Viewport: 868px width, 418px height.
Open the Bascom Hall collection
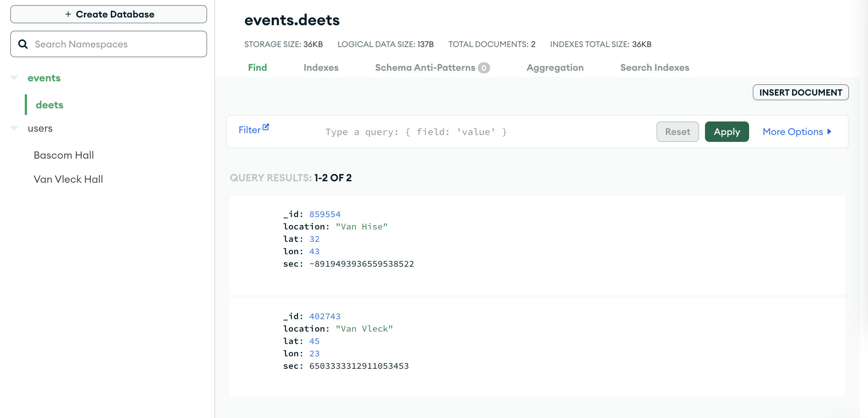point(64,155)
